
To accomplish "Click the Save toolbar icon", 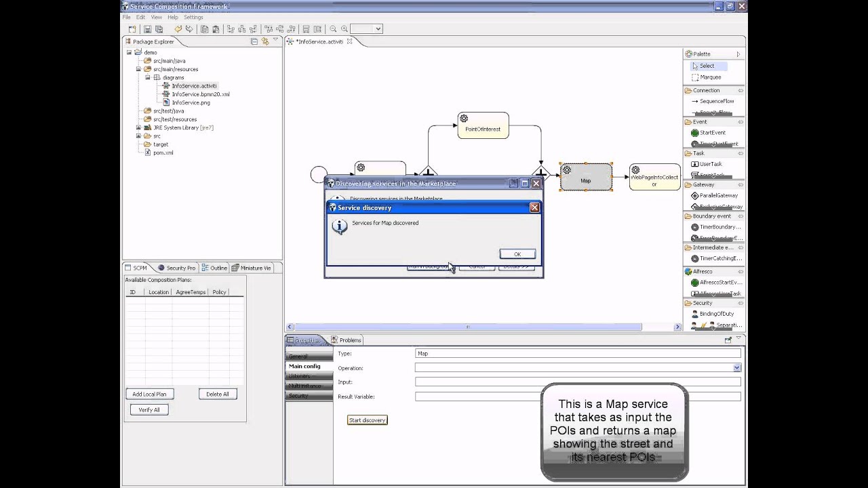I will point(148,29).
